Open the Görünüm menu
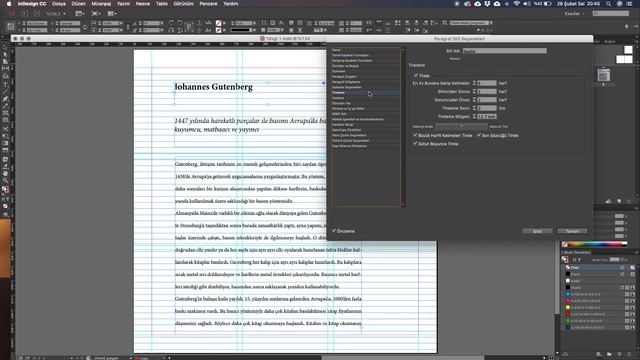Screen dimensions: 640x360 click(x=183, y=4)
